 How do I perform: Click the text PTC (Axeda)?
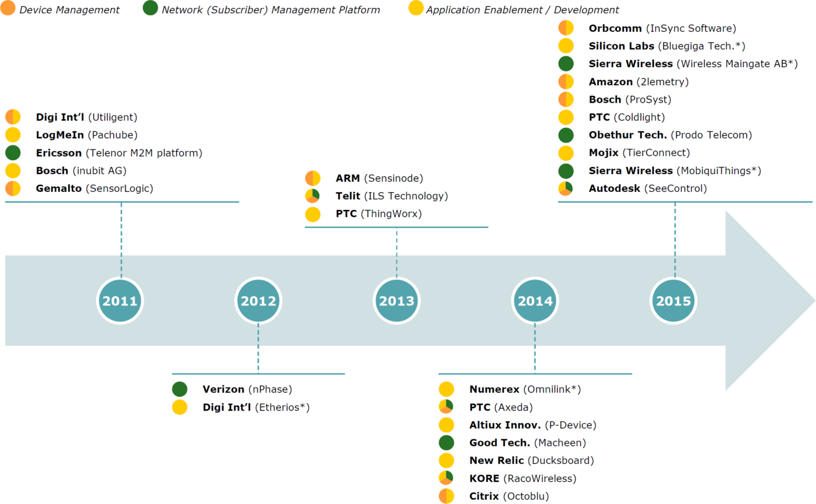tap(501, 407)
